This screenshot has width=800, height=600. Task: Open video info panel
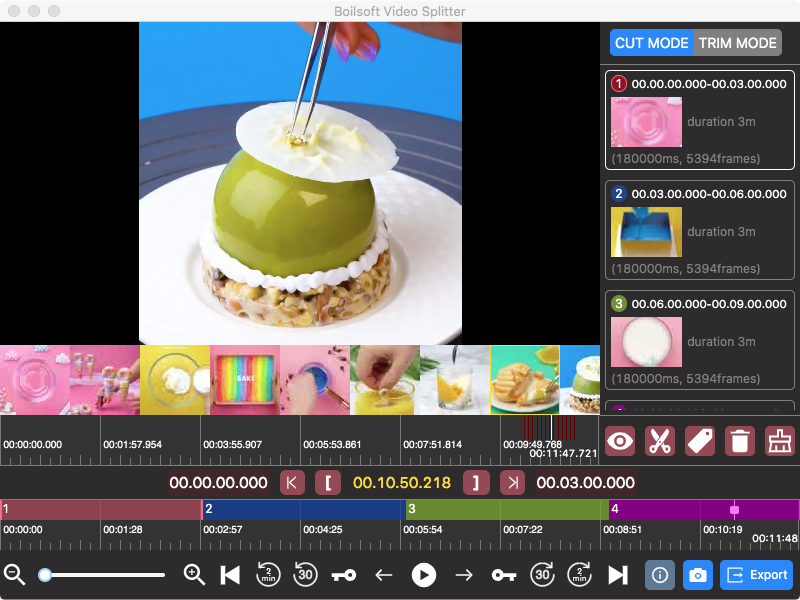(x=660, y=575)
